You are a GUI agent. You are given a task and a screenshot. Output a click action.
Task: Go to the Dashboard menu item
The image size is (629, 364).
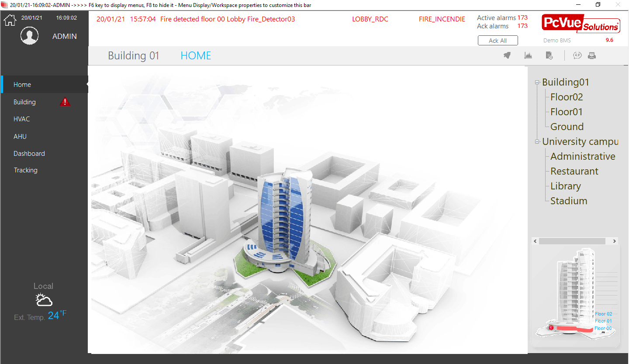(29, 154)
